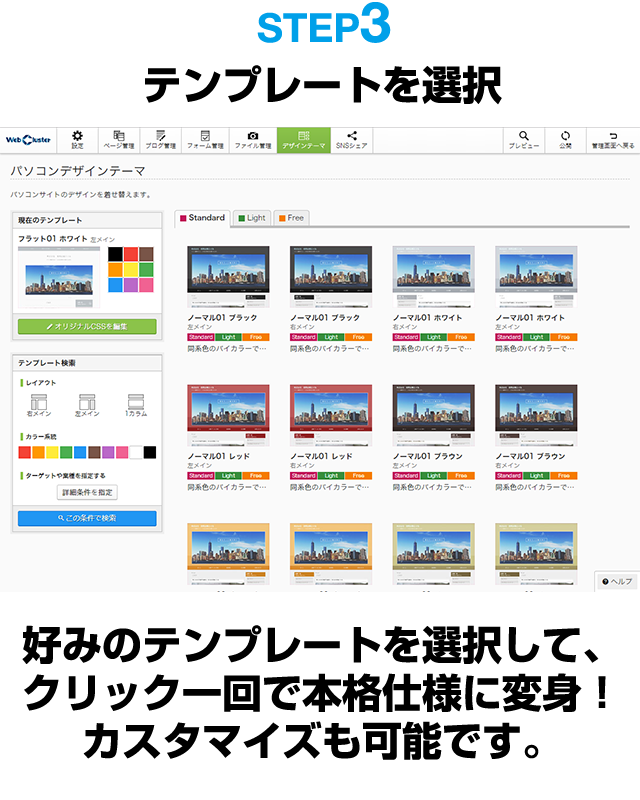The height and width of the screenshot is (800, 640).
Task: Switch to the Light tab
Action: click(251, 217)
